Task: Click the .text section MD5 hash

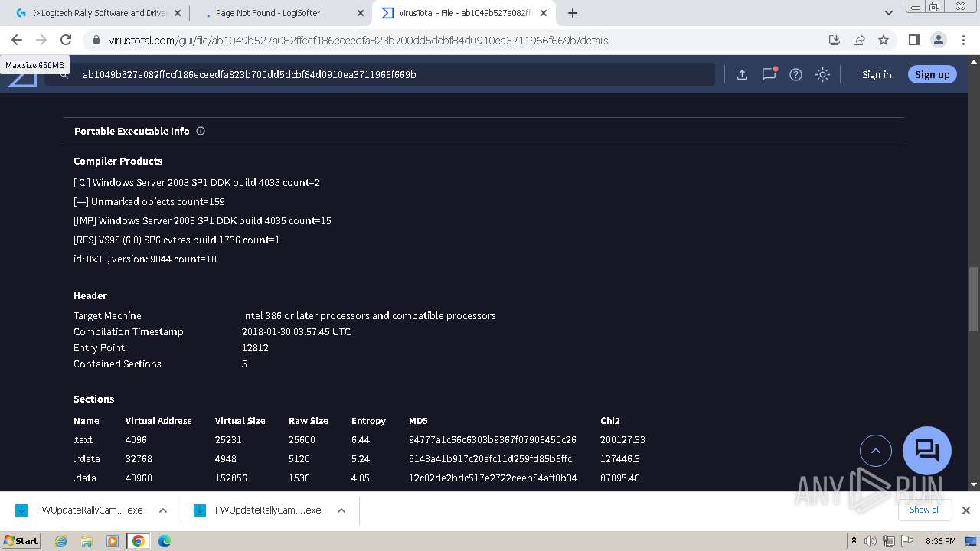Action: click(492, 440)
